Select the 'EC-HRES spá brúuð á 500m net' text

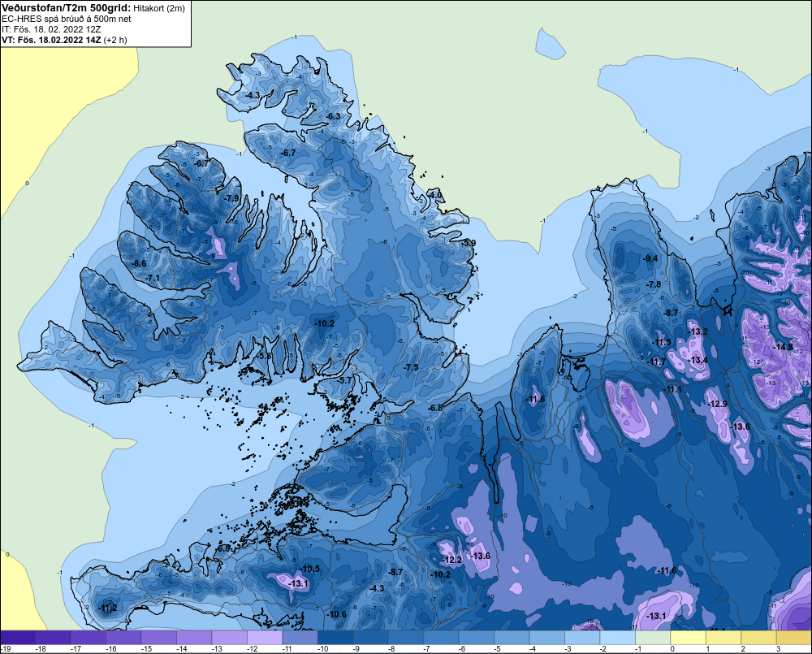67,19
